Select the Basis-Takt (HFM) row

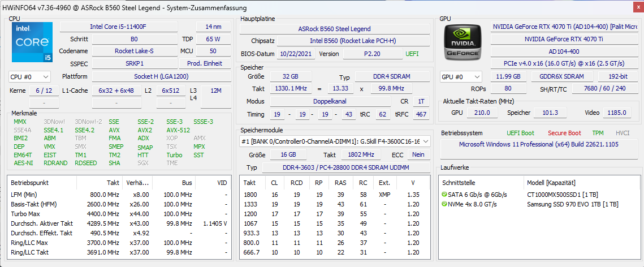(x=119, y=204)
